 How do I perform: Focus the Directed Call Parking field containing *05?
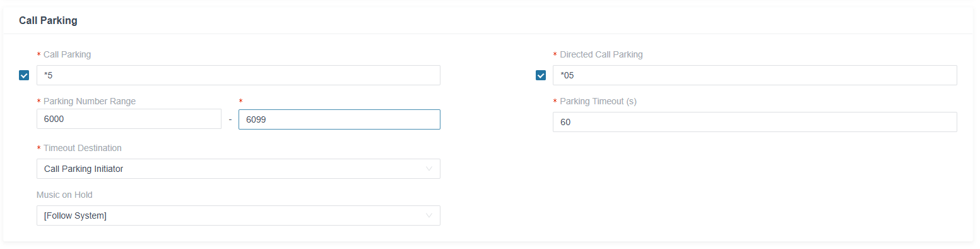point(755,75)
